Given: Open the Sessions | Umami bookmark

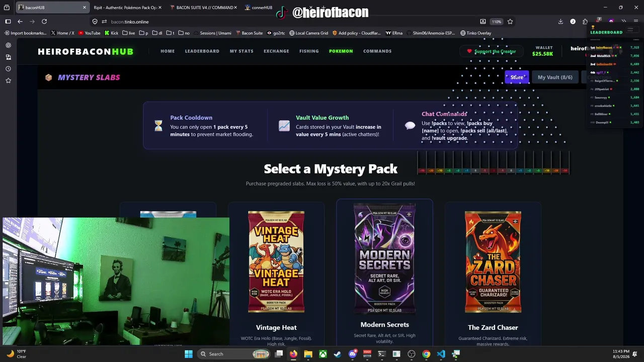Looking at the screenshot, I should [212, 33].
